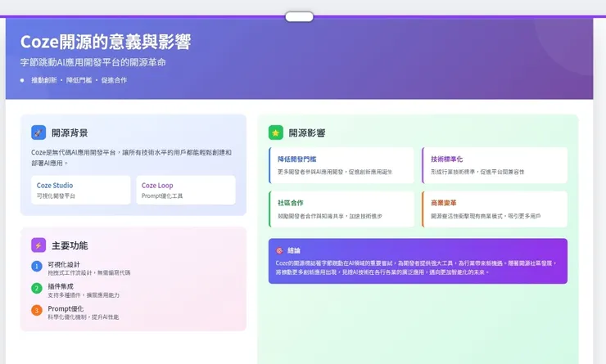The width and height of the screenshot is (606, 364).
Task: Click the Prompt優化工具 caption
Action: pos(162,196)
